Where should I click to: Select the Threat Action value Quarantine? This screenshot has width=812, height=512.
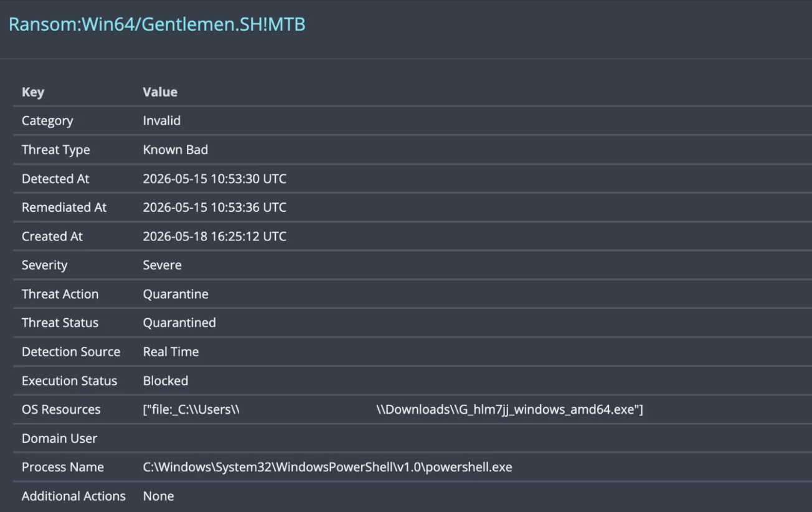176,294
